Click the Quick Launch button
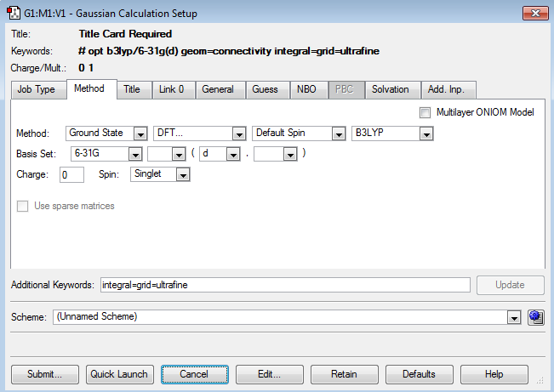Screen dimensions: 554x392 coord(120,374)
